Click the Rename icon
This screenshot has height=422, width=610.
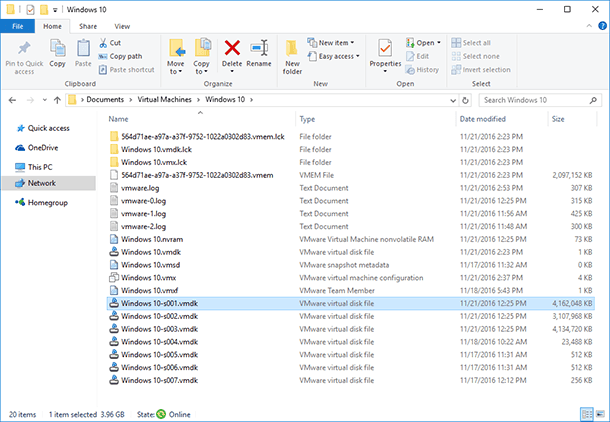coord(259,48)
